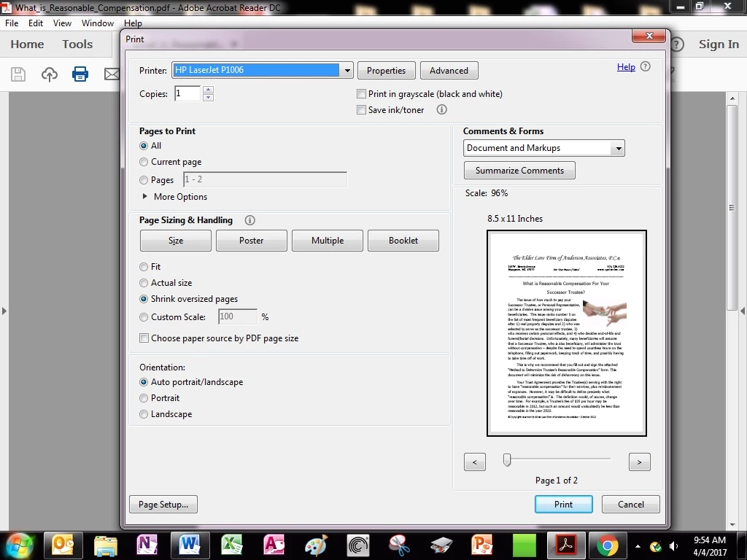Open the Edit menu
Image resolution: width=747 pixels, height=560 pixels.
click(35, 23)
